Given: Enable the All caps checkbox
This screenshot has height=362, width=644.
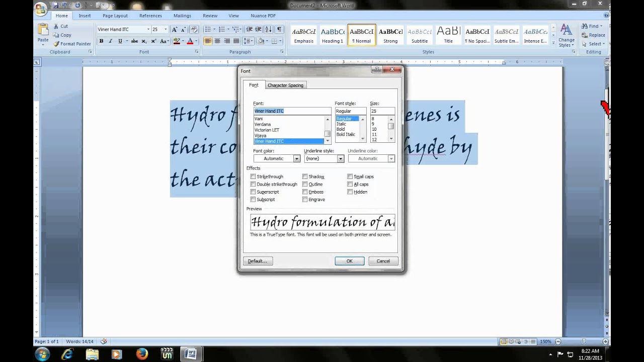Looking at the screenshot, I should coord(350,184).
